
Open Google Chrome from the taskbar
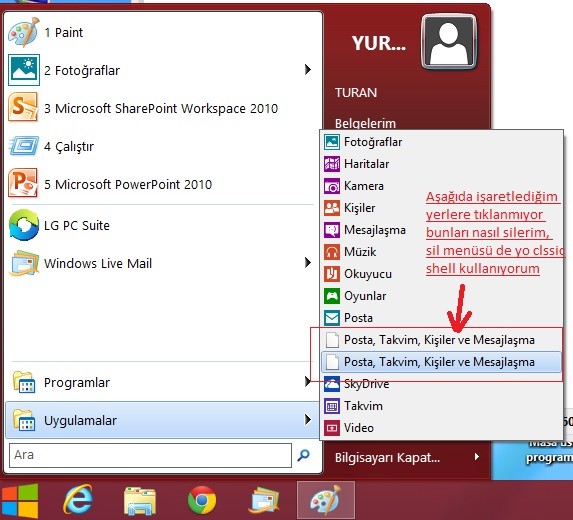(x=202, y=500)
